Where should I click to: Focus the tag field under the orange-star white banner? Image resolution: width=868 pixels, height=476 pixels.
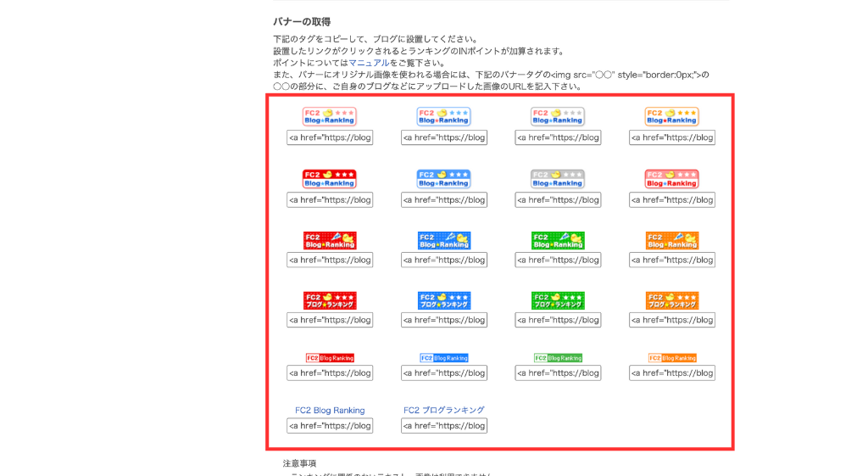pos(672,137)
